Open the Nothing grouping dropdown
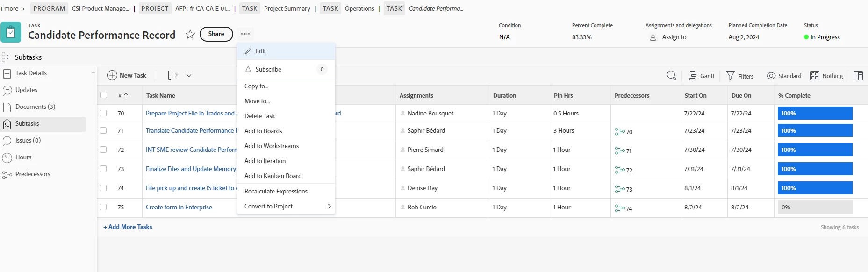The width and height of the screenshot is (868, 272). (x=826, y=76)
